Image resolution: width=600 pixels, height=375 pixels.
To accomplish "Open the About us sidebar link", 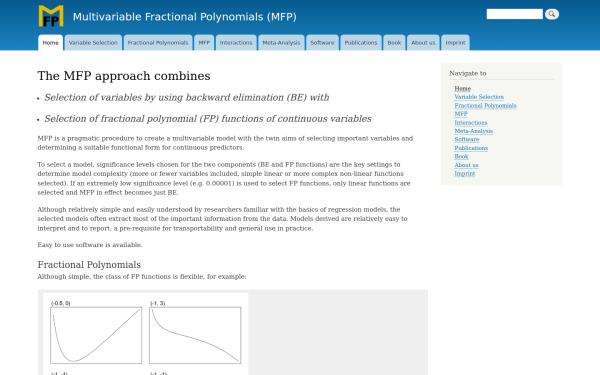I will [466, 165].
